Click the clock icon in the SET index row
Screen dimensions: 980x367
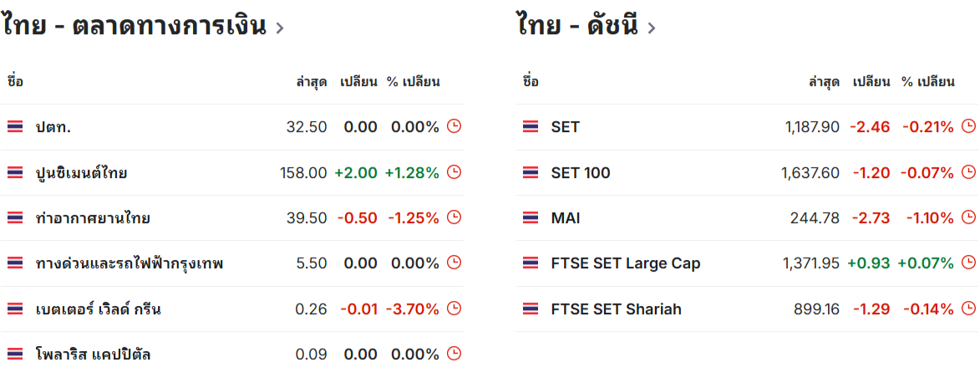968,126
